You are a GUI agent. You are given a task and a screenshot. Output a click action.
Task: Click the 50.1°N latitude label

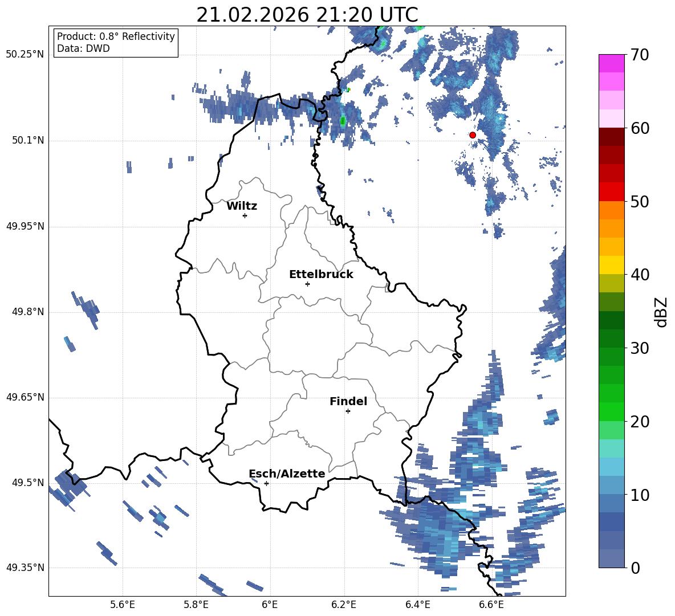(28, 141)
